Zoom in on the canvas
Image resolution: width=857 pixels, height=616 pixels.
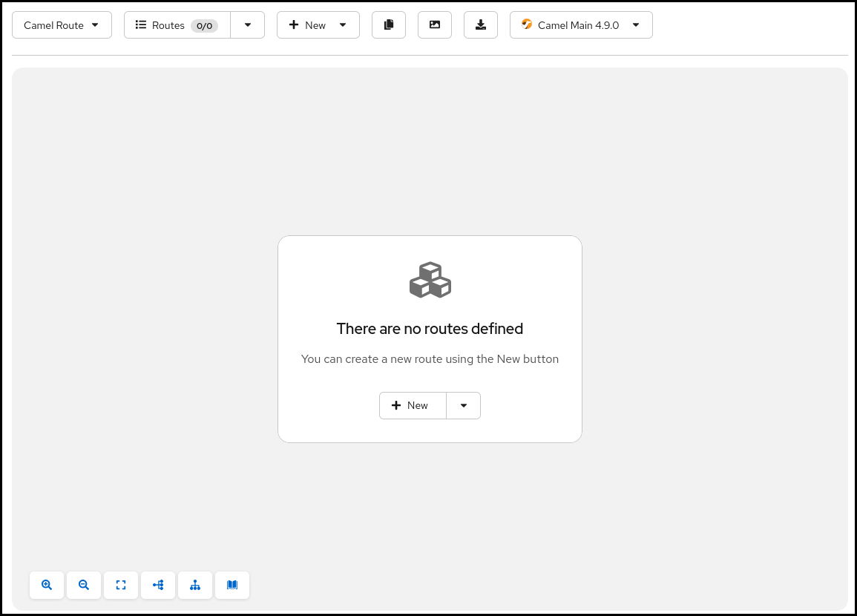tap(47, 585)
